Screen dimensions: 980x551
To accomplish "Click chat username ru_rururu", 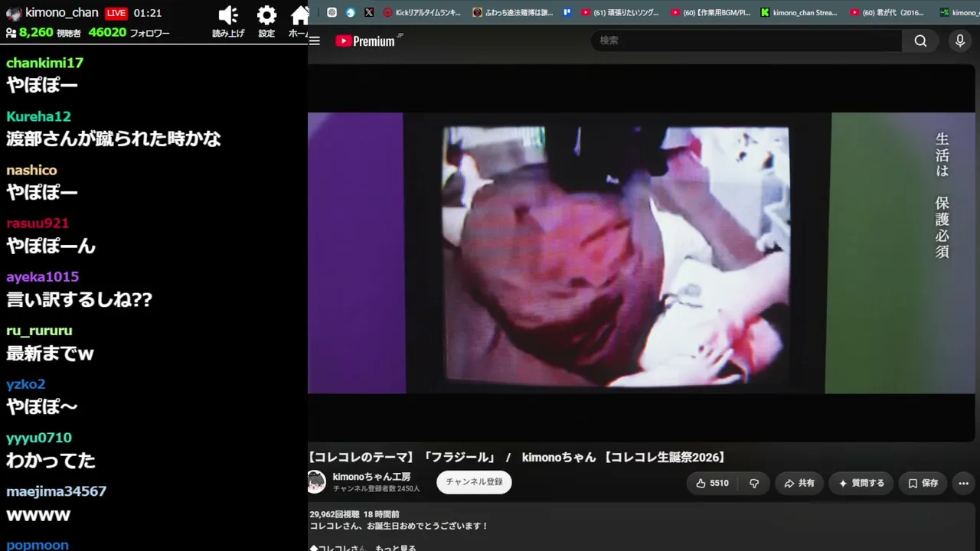I will tap(39, 331).
